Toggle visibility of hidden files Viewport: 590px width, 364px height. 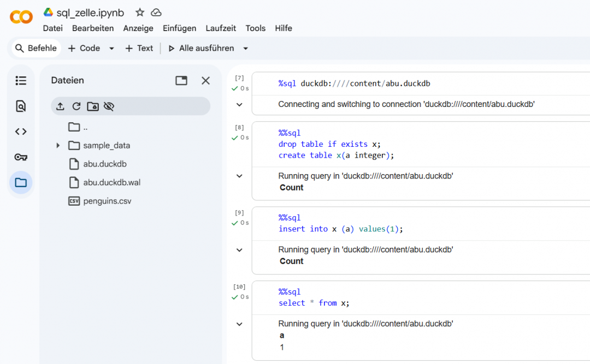(107, 106)
